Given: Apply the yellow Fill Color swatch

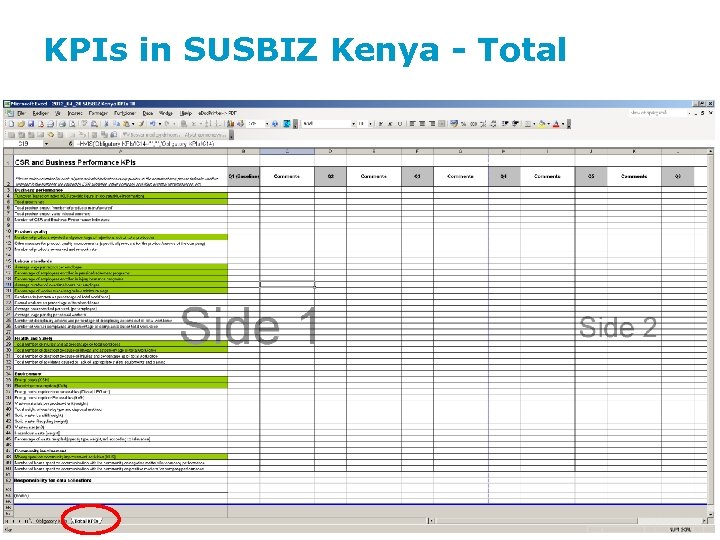Looking at the screenshot, I should click(542, 124).
